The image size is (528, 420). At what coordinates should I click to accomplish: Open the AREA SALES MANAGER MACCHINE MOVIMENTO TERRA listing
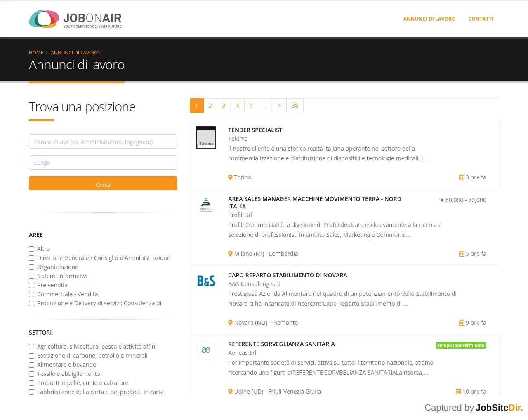315,203
